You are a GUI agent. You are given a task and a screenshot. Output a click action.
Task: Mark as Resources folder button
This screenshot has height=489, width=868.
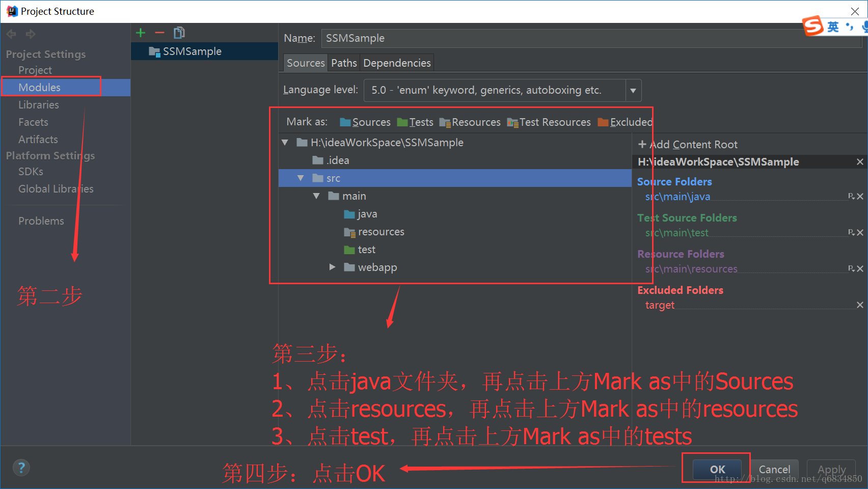coord(470,122)
